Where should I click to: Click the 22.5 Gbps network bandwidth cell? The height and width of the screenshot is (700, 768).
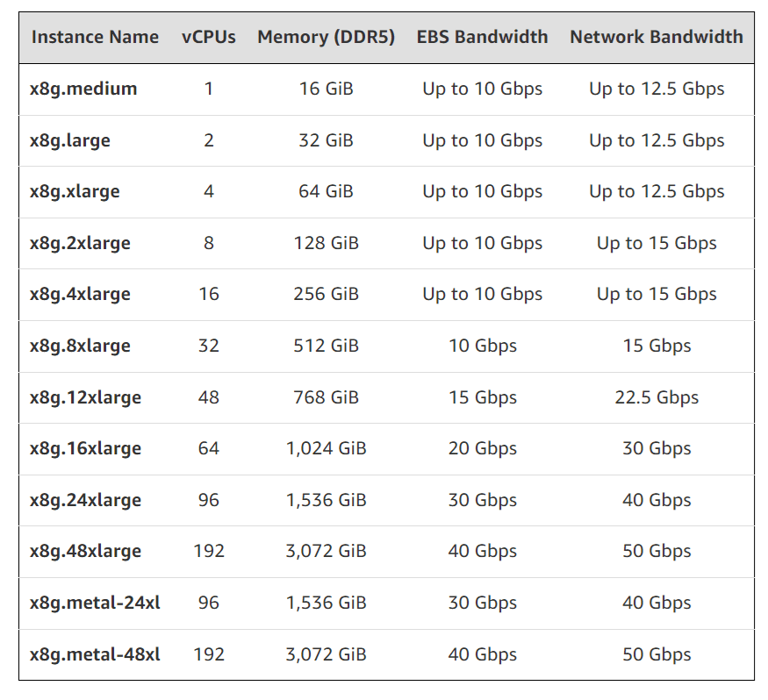[657, 397]
